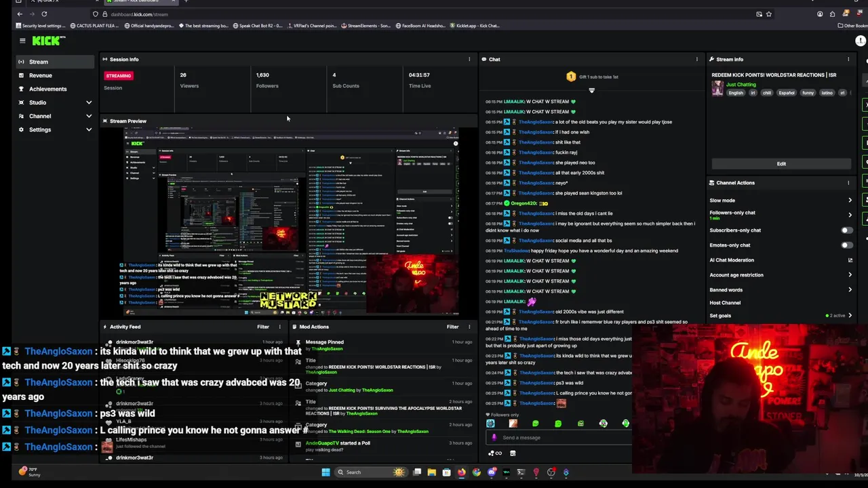The height and width of the screenshot is (488, 868).
Task: Open Discord from the taskbar
Action: click(x=492, y=472)
